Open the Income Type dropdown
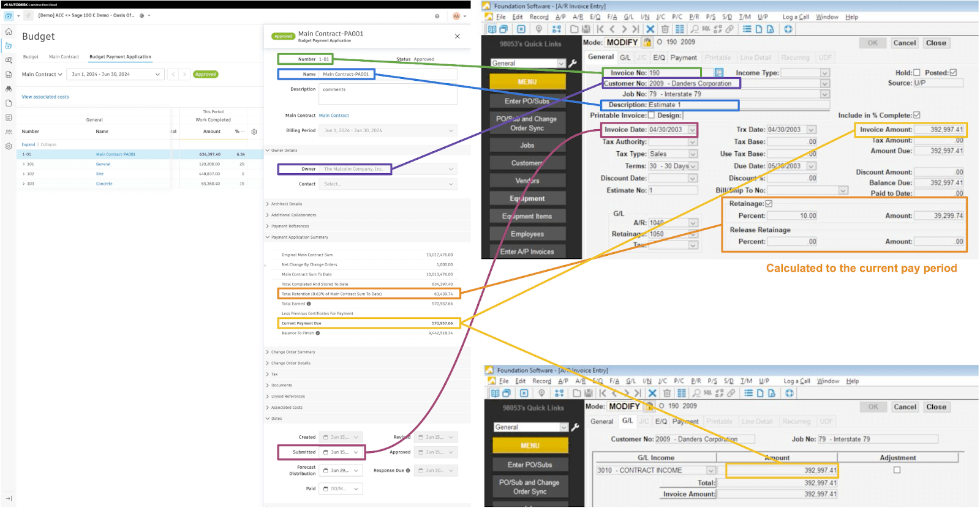 pos(824,73)
